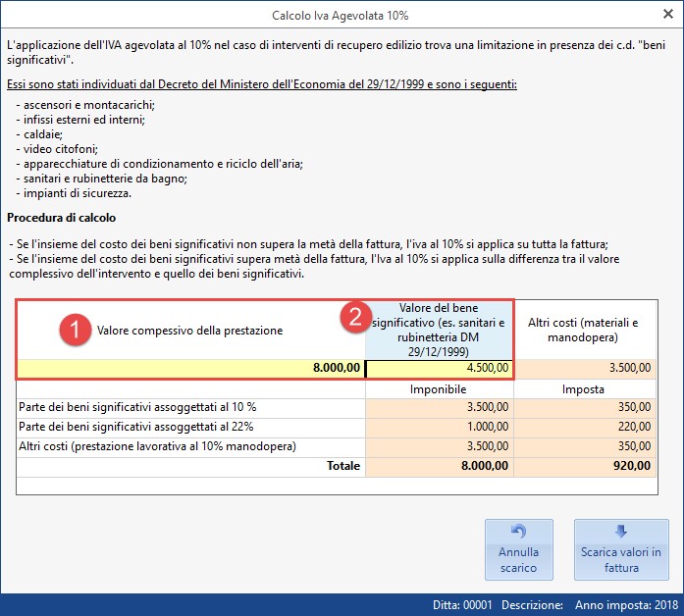This screenshot has width=684, height=616.
Task: Click the dialog title Calcolo Iva Agevolata 10%
Action: point(341,16)
